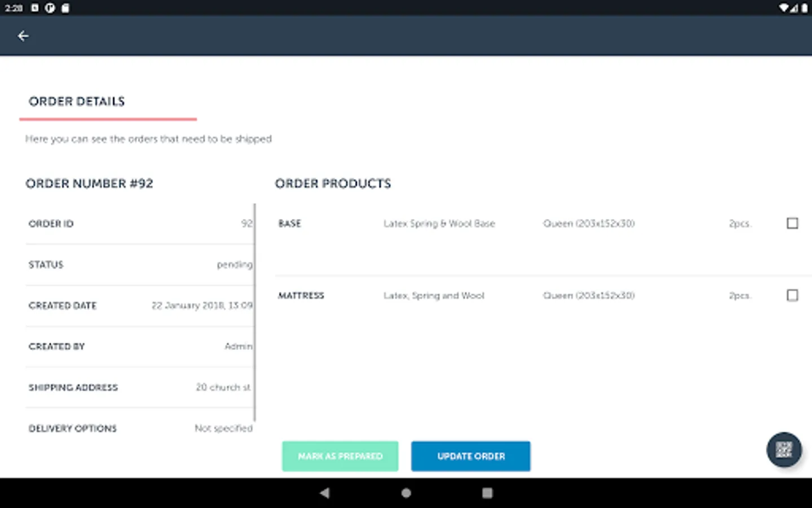Go back using the header arrow
Image resolution: width=812 pixels, height=508 pixels.
[x=23, y=36]
